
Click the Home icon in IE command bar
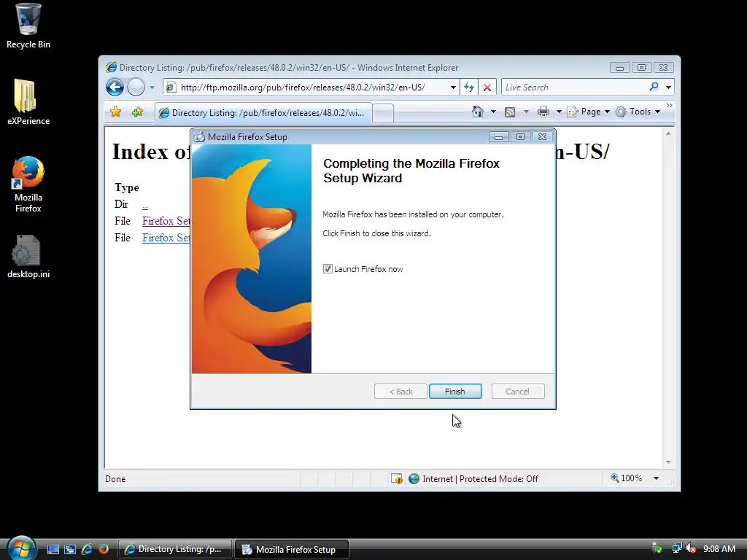(x=478, y=112)
